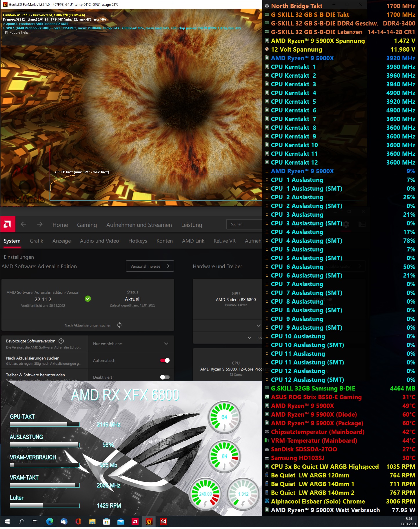
Task: Click the AMD logo in AMD Software
Action: click(8, 224)
